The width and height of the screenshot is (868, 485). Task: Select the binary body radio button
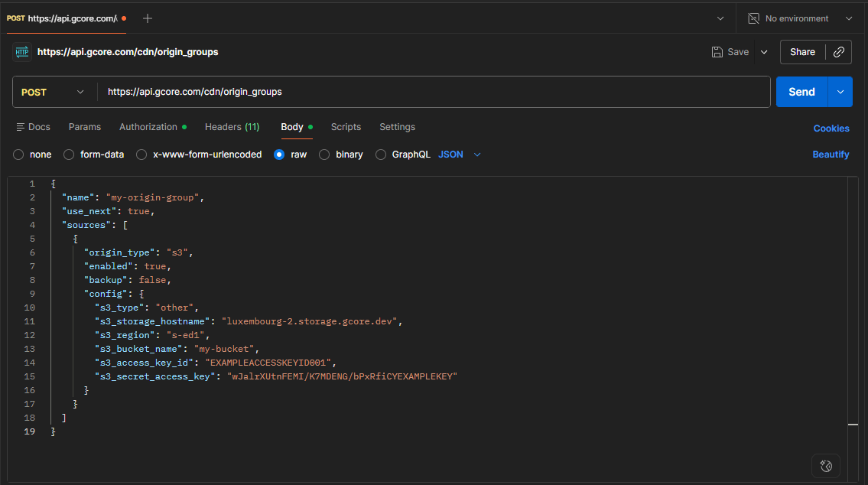(324, 155)
